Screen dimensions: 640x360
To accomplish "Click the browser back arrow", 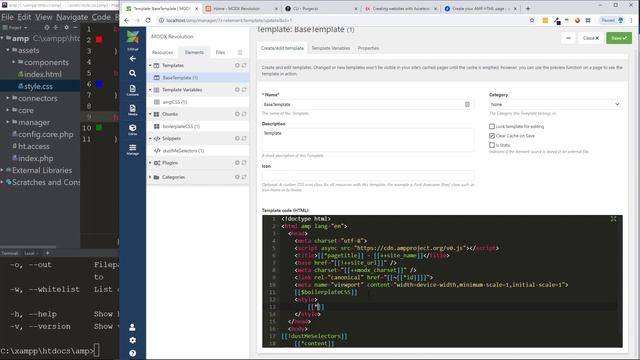I will point(127,20).
